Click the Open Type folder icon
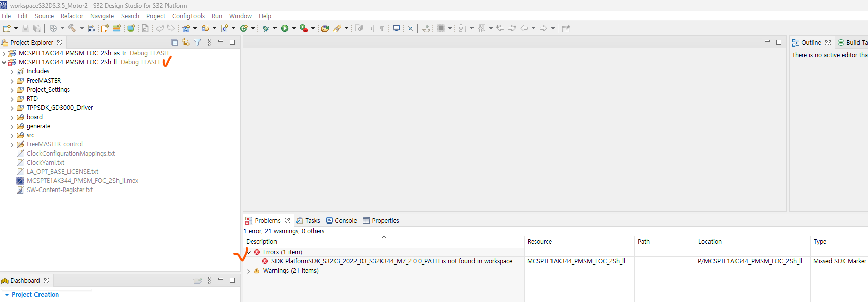The image size is (868, 302). click(x=325, y=28)
